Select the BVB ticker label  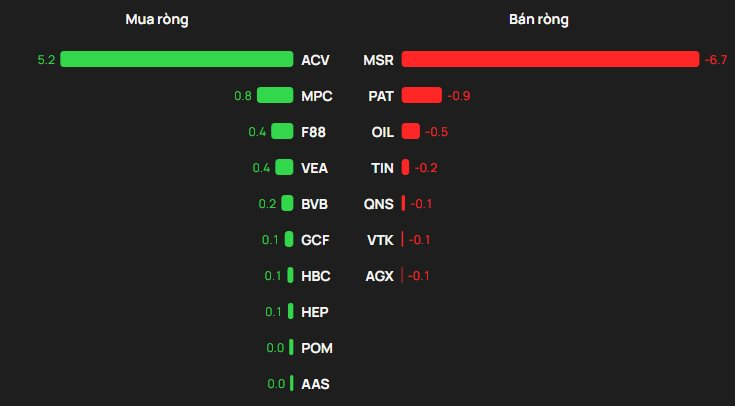click(315, 204)
